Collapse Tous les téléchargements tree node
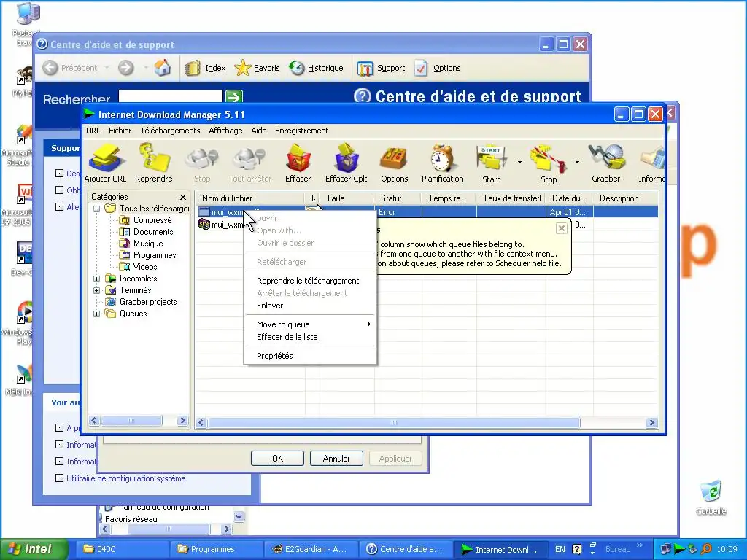This screenshot has height=560, width=747. pyautogui.click(x=97, y=209)
